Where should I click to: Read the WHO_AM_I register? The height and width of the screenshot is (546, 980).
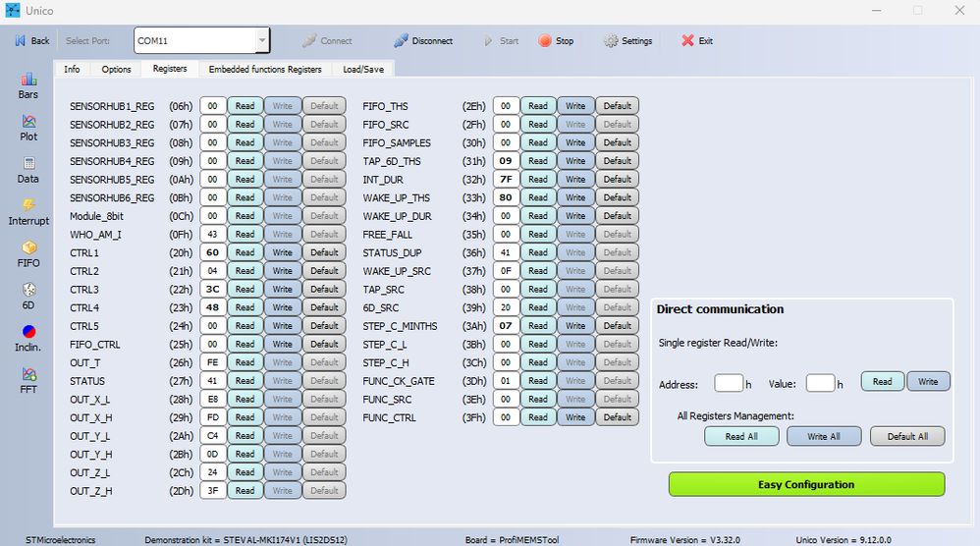tap(245, 235)
